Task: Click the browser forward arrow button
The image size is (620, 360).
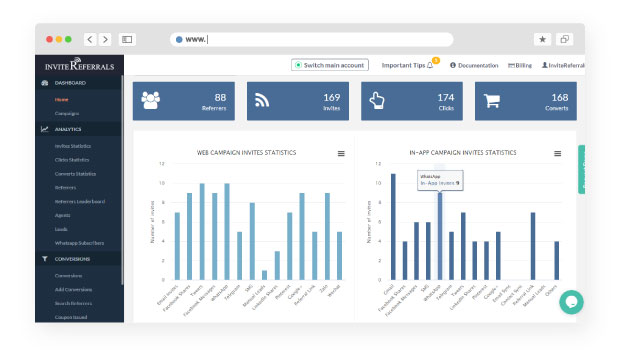Action: [105, 39]
